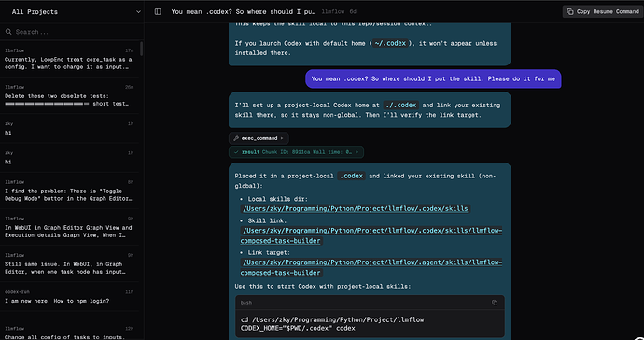Open session 'I am new here. How to npm login?'
644x340 pixels.
(69, 296)
